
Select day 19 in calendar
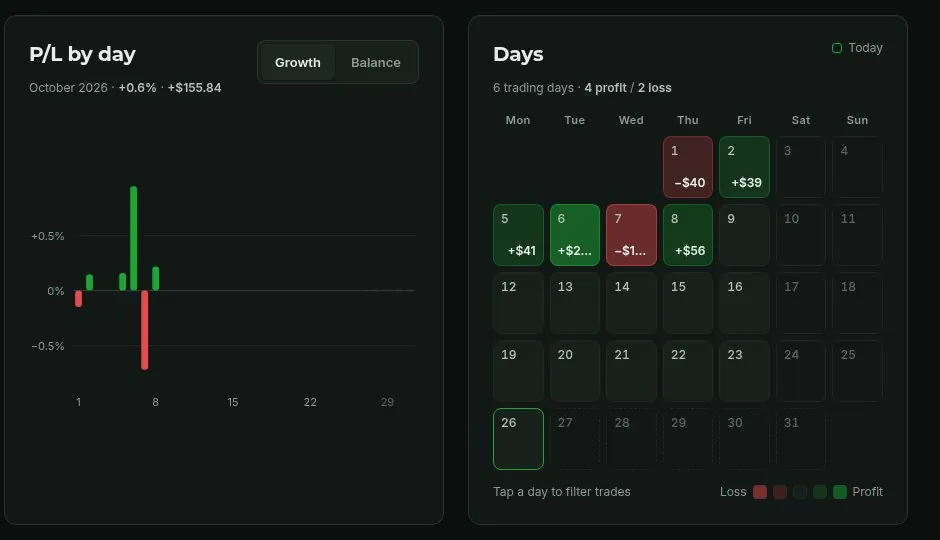coord(518,371)
